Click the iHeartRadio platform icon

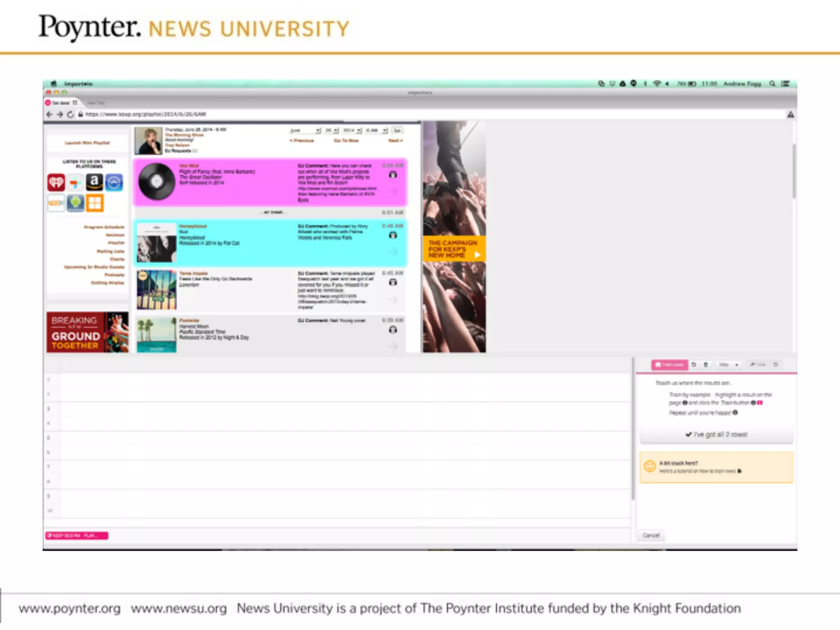pos(56,183)
